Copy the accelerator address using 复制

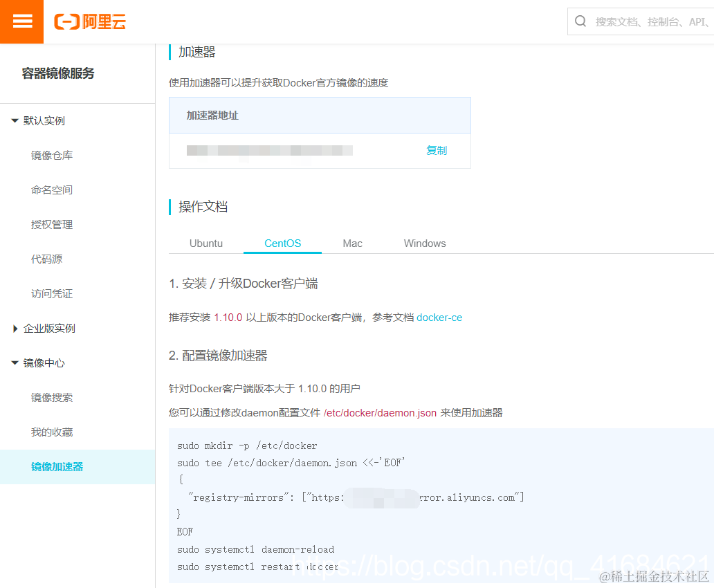(437, 150)
